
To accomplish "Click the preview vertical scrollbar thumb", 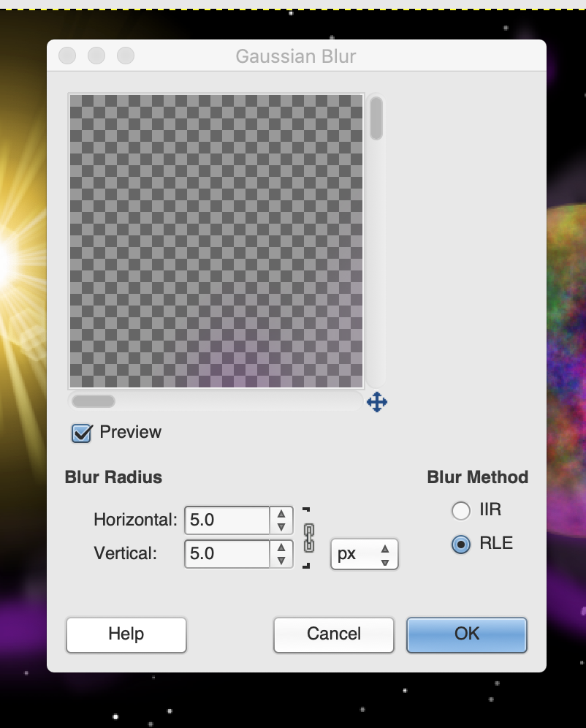I will click(x=376, y=118).
